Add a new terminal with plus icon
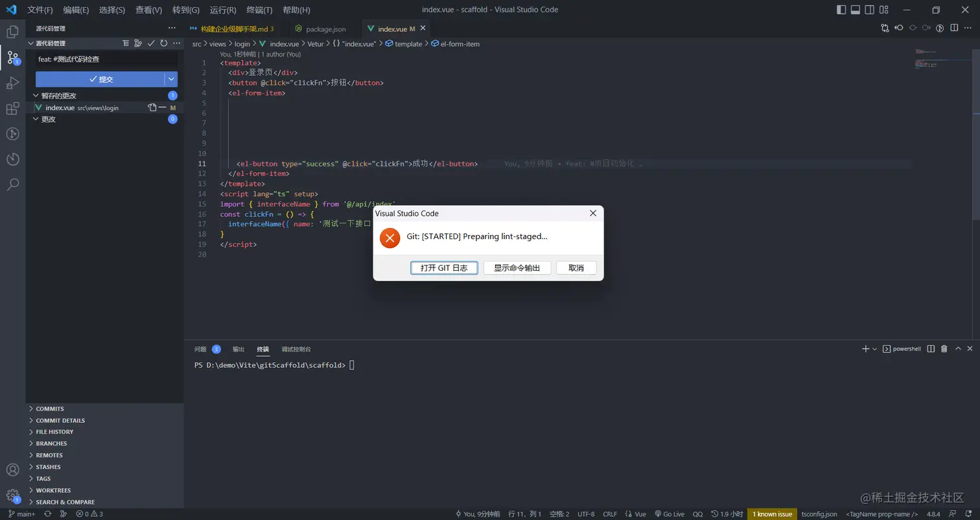980x520 pixels. point(865,349)
